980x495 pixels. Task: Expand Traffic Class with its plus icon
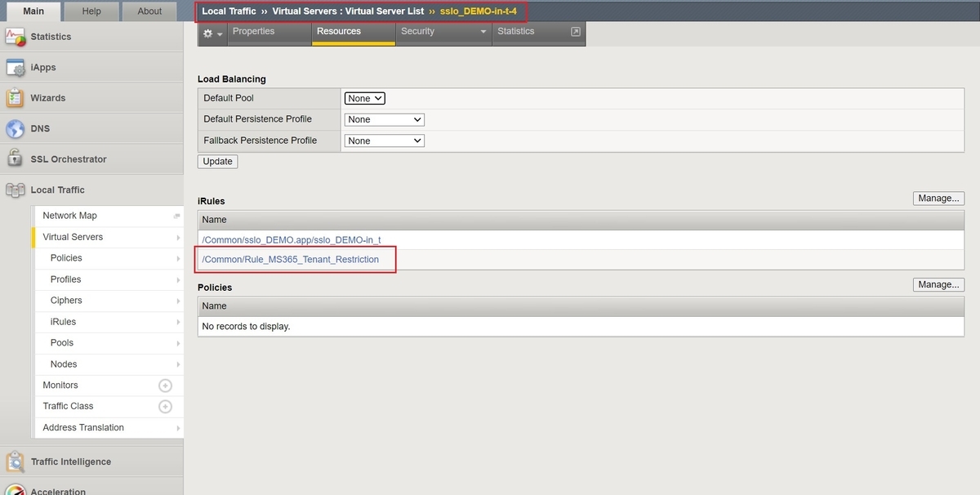point(165,406)
